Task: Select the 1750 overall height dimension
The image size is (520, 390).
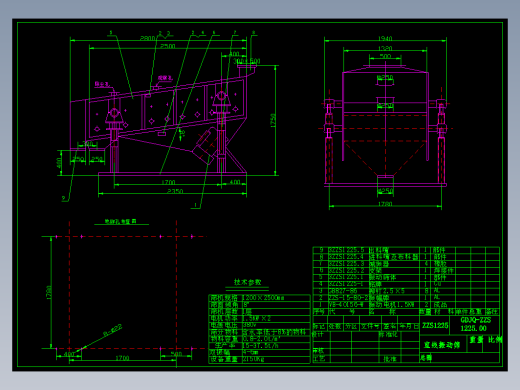Action: (x=273, y=120)
